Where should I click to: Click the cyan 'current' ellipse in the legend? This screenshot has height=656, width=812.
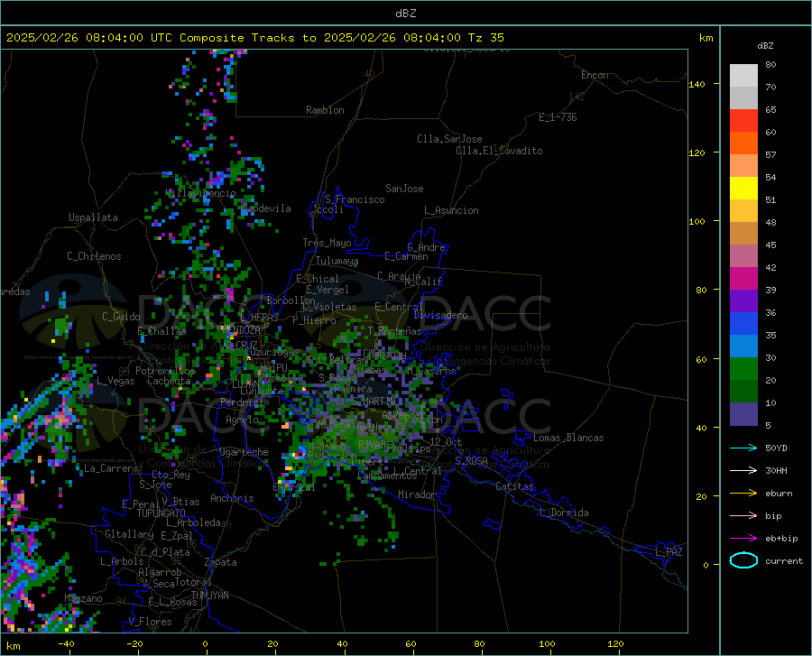click(x=743, y=560)
